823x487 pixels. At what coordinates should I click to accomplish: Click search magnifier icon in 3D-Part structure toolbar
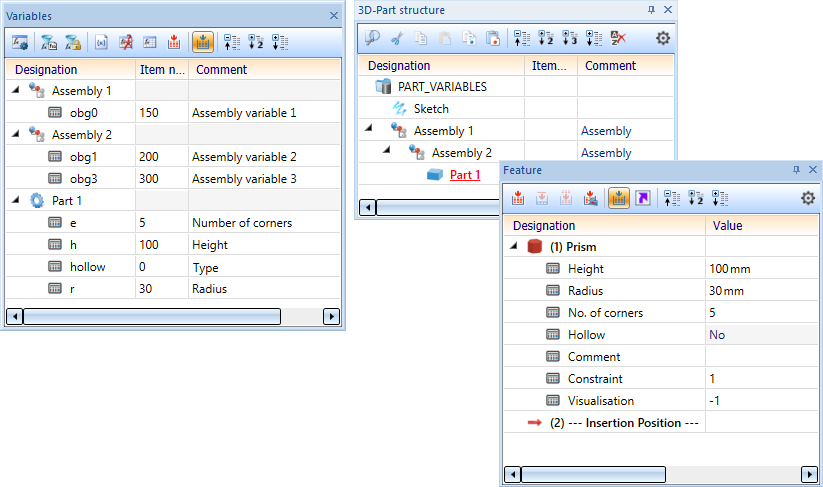373,38
